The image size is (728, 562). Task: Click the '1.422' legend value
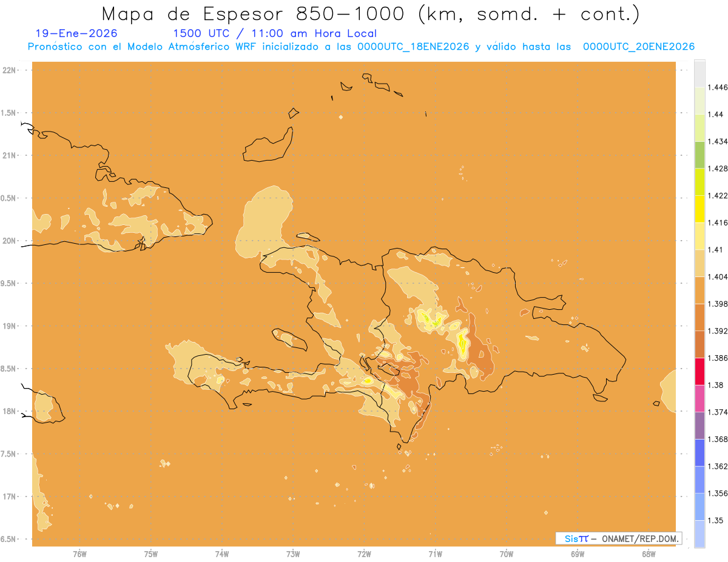pyautogui.click(x=717, y=196)
